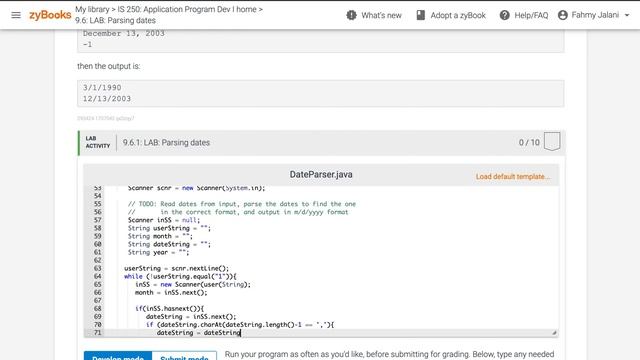Click the 12/13/2003 output example text
640x360 pixels.
point(107,98)
